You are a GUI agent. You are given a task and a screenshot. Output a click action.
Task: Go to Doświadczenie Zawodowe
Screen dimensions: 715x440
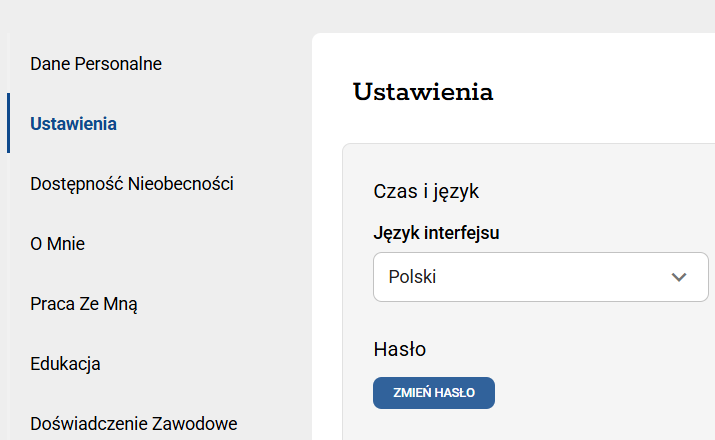click(134, 424)
